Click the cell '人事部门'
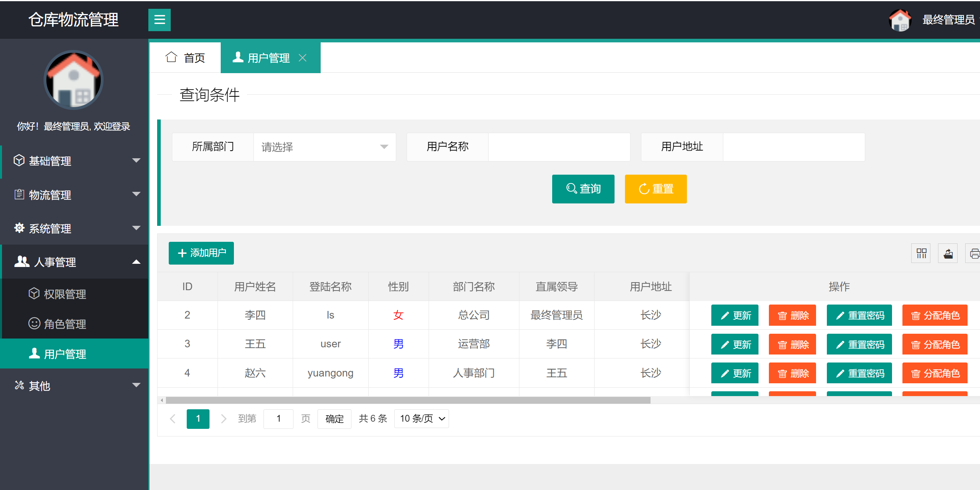The image size is (980, 490). coord(474,373)
